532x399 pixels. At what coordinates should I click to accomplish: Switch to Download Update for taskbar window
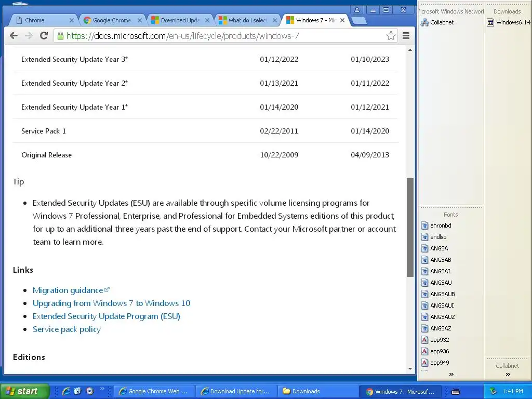pyautogui.click(x=235, y=392)
